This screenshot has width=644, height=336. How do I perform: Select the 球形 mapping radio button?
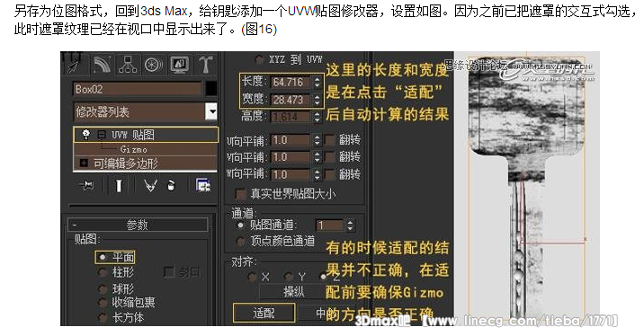coord(103,288)
